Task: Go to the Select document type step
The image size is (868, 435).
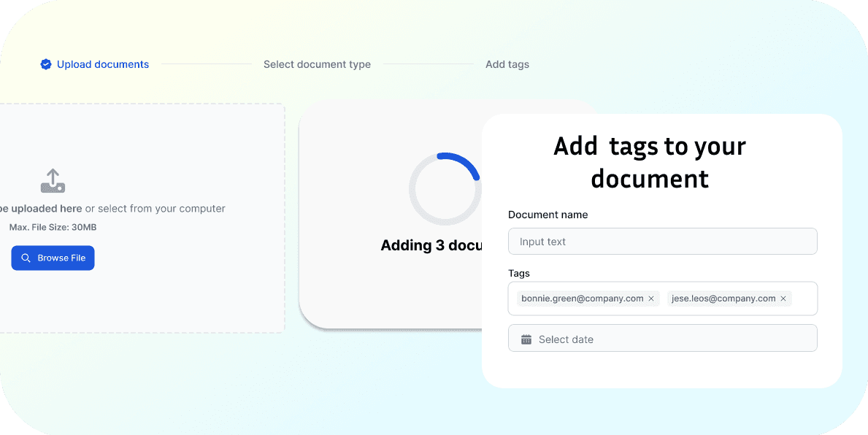Action: [317, 64]
